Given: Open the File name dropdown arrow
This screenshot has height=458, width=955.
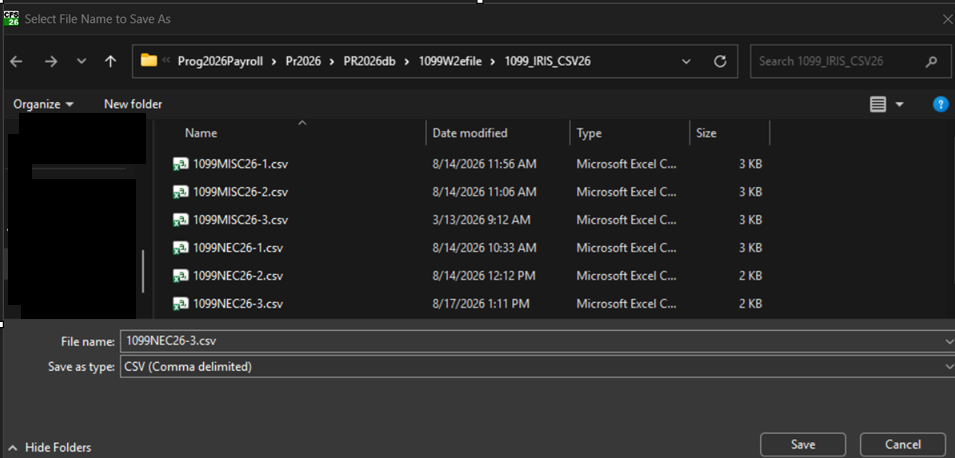Looking at the screenshot, I should coord(948,341).
